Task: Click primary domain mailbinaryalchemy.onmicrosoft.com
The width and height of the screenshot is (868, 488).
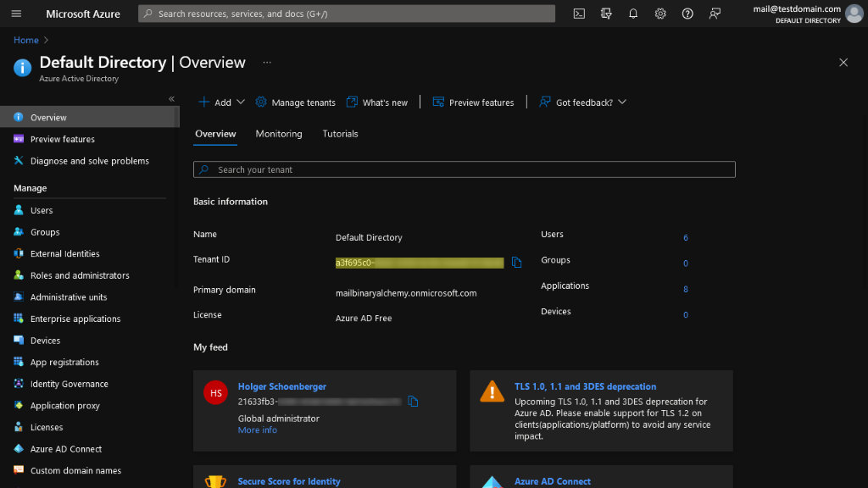Action: click(406, 292)
